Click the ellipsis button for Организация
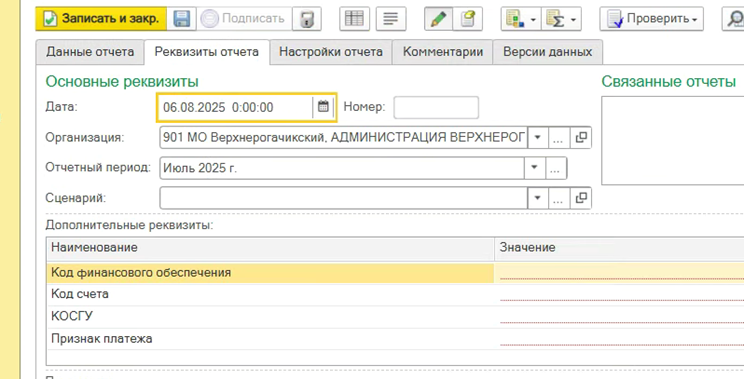744x379 pixels. (x=558, y=138)
